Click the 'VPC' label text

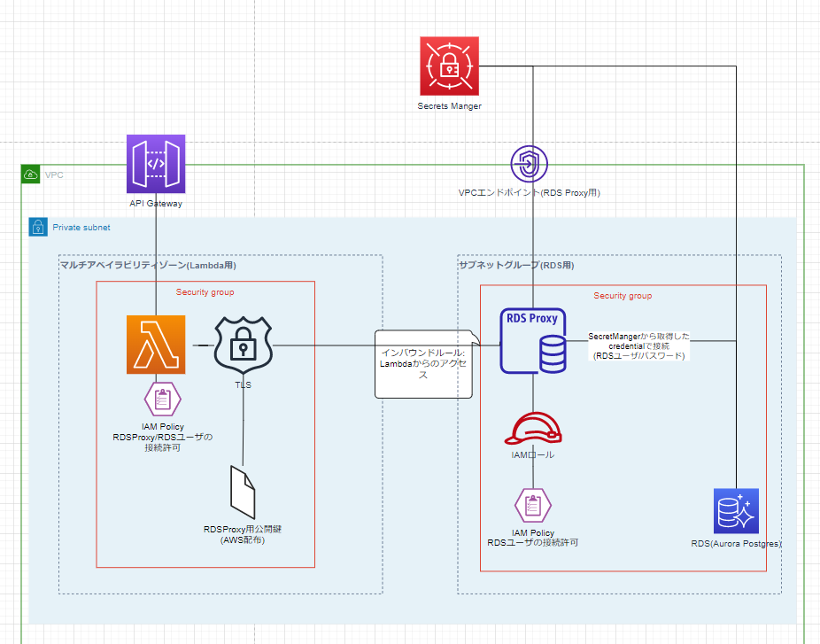(54, 175)
